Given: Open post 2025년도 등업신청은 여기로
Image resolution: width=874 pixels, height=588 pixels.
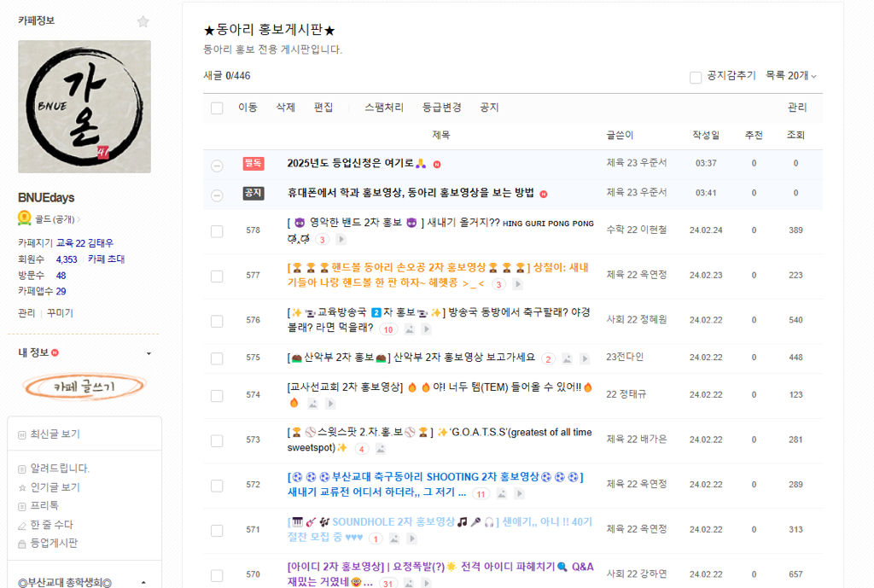Looking at the screenshot, I should tap(350, 163).
